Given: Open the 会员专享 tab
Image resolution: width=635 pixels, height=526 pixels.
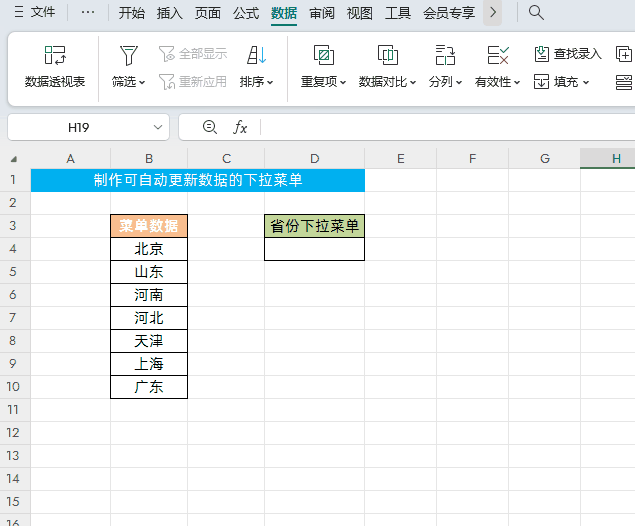Looking at the screenshot, I should [449, 13].
